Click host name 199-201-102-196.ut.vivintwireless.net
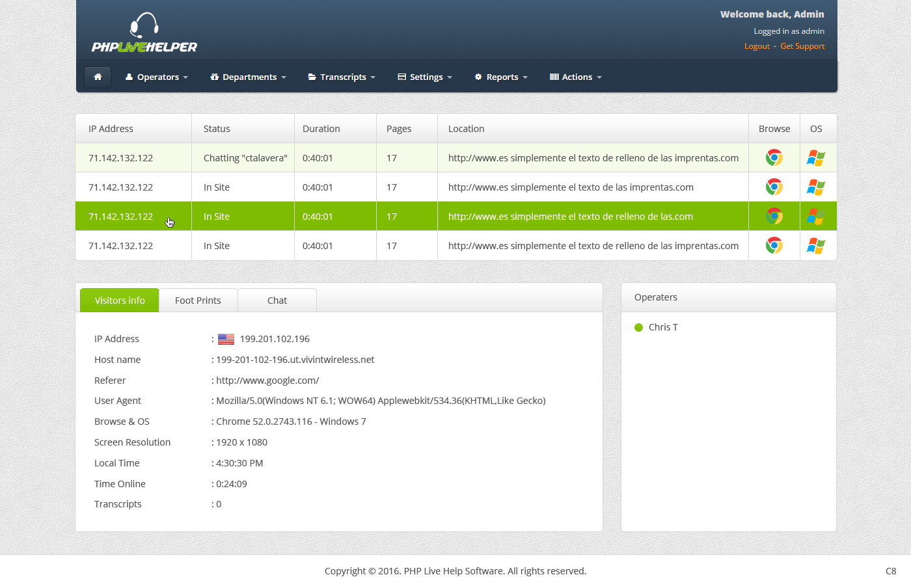 (x=295, y=360)
